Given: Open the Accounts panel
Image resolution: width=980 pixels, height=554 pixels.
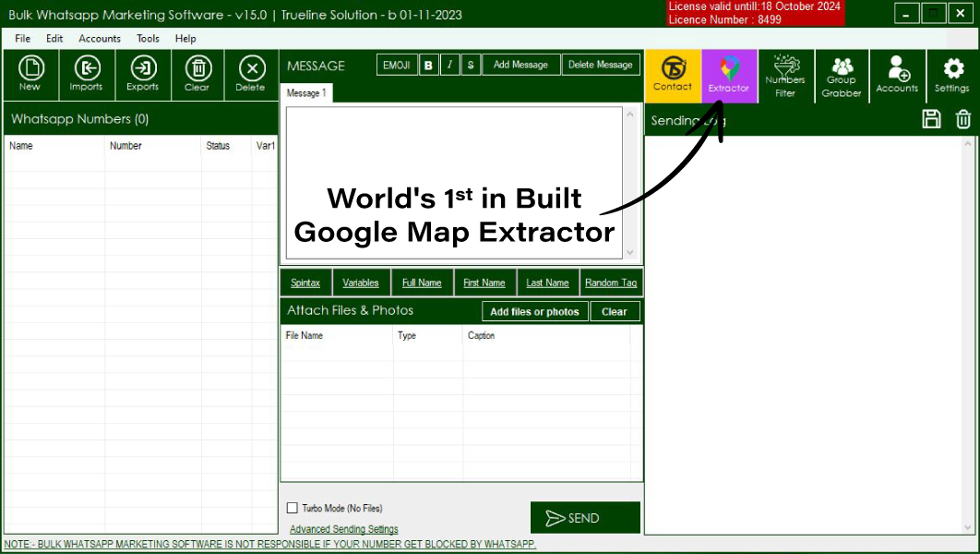Looking at the screenshot, I should pos(897,76).
